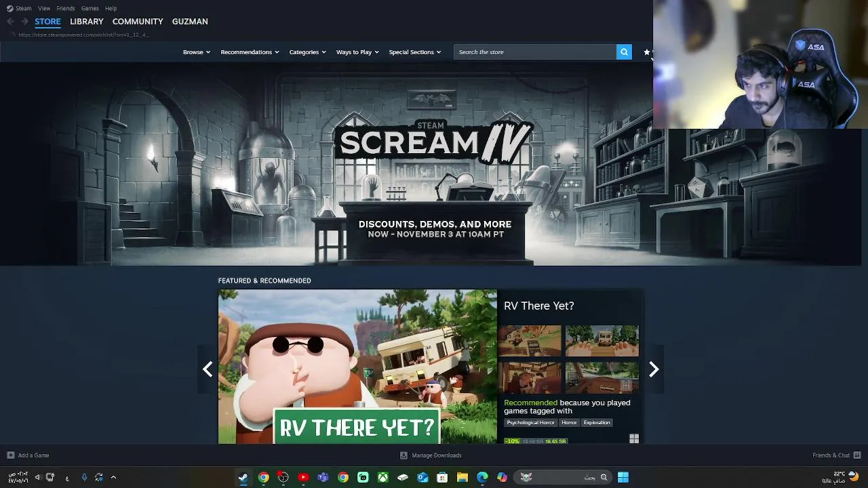Click the taskbar search box

point(564,477)
